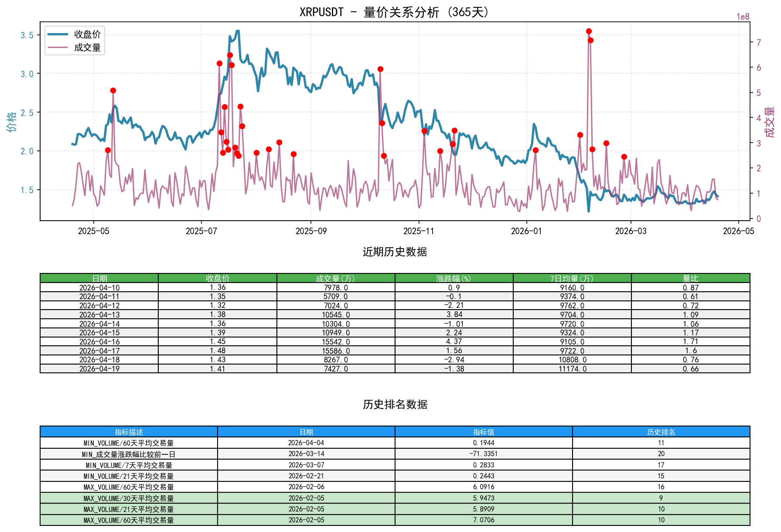Image resolution: width=781 pixels, height=532 pixels.
Task: Click the 2.5 price axis tick
Action: point(27,113)
